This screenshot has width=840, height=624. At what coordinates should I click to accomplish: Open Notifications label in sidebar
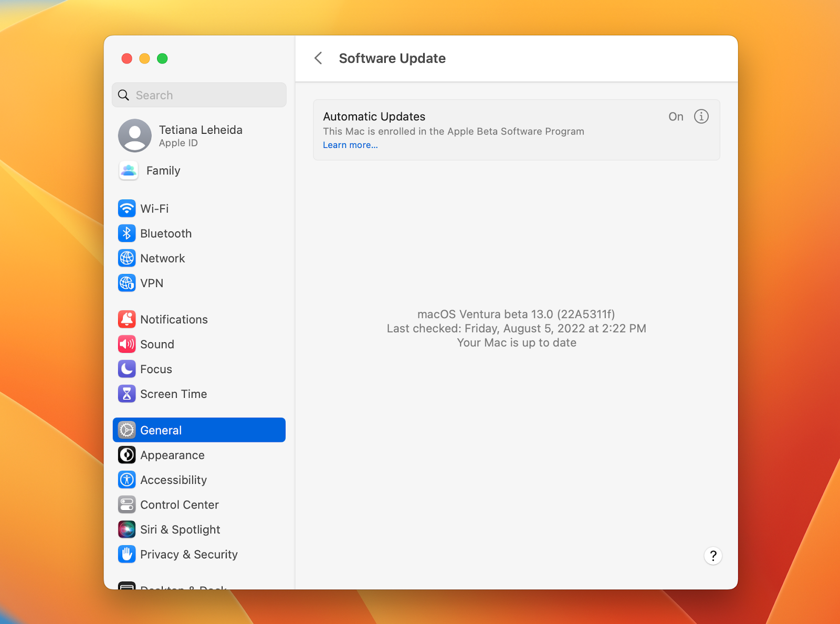click(x=174, y=320)
